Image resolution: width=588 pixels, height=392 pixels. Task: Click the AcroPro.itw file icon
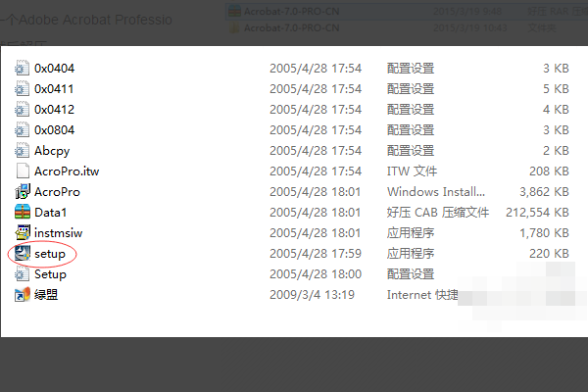24,171
